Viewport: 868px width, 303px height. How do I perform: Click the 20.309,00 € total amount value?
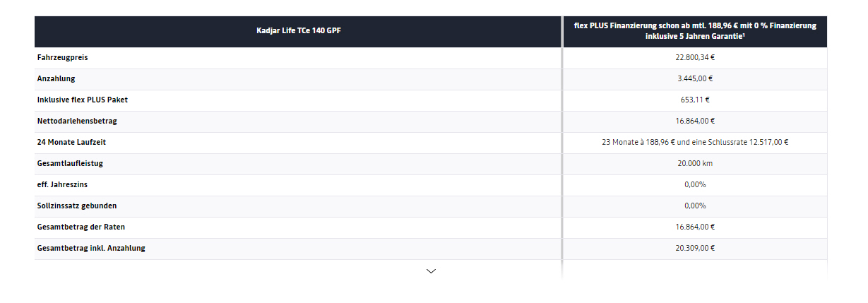[695, 249]
